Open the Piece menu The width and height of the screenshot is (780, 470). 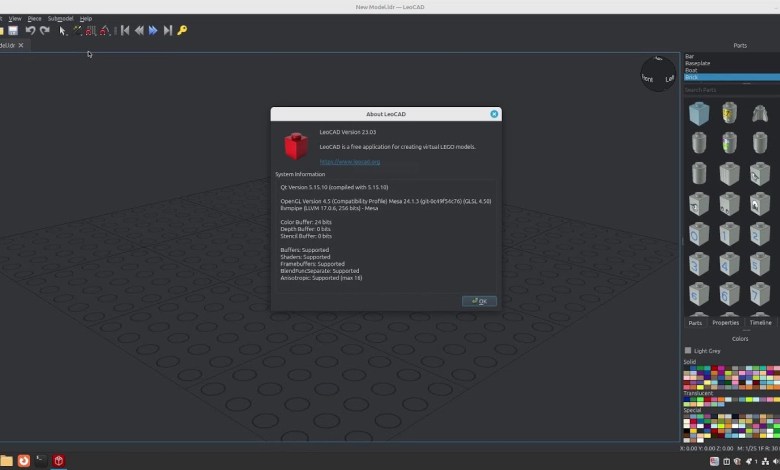pyautogui.click(x=34, y=18)
